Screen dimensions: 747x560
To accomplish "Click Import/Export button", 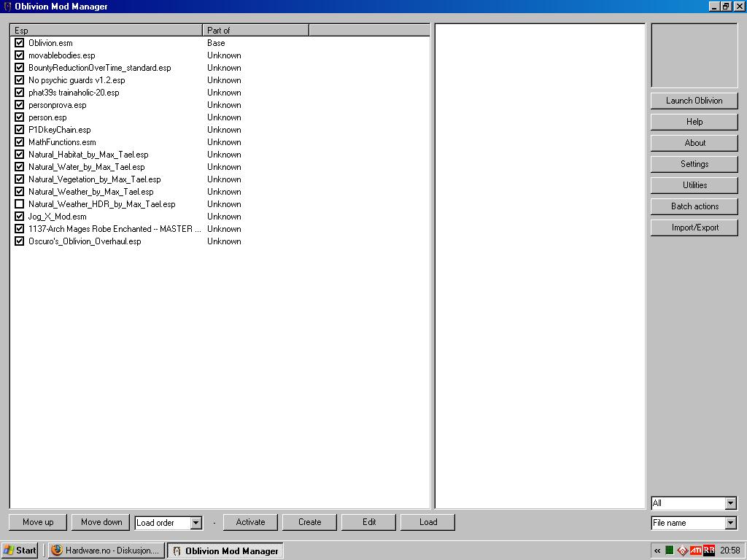I will coord(694,227).
